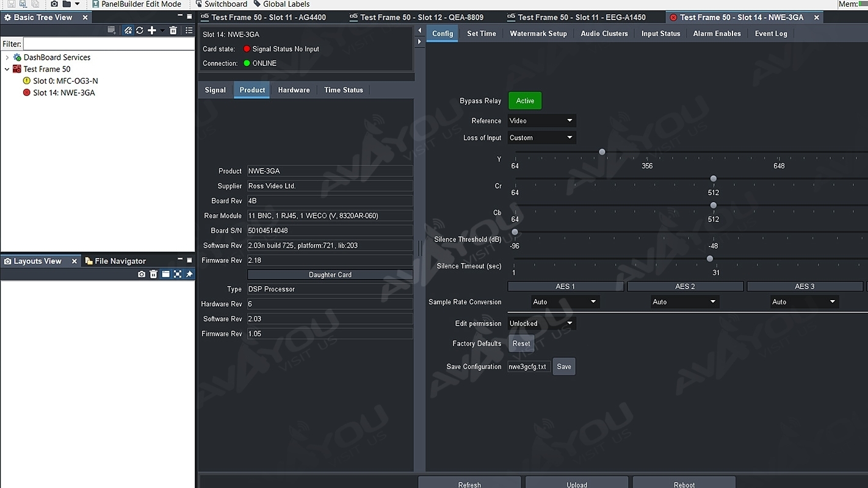Click the fullscreen icon in Layouts View toolbar
The width and height of the screenshot is (868, 488).
(x=178, y=274)
